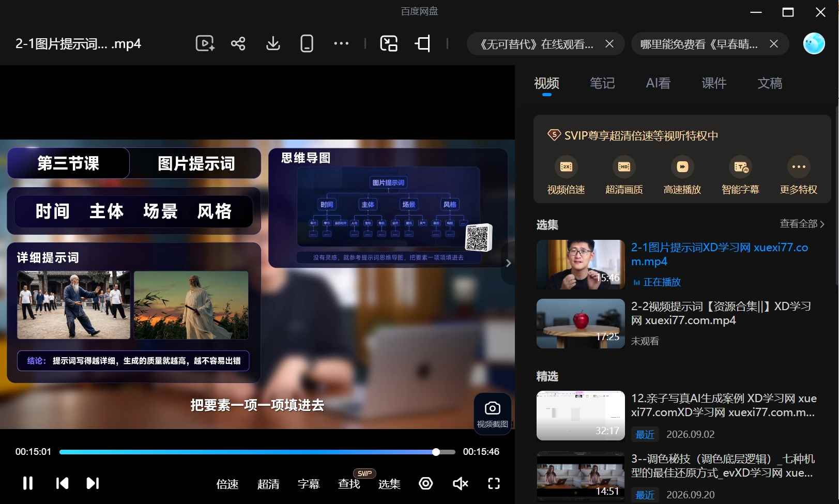
Task: Open 超清画质 SVIP feature
Action: pos(624,176)
